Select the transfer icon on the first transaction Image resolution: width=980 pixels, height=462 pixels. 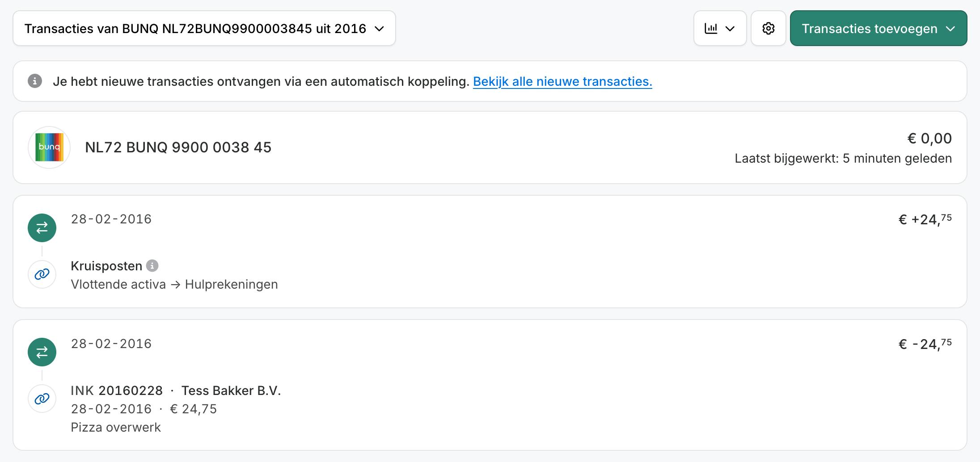click(42, 228)
